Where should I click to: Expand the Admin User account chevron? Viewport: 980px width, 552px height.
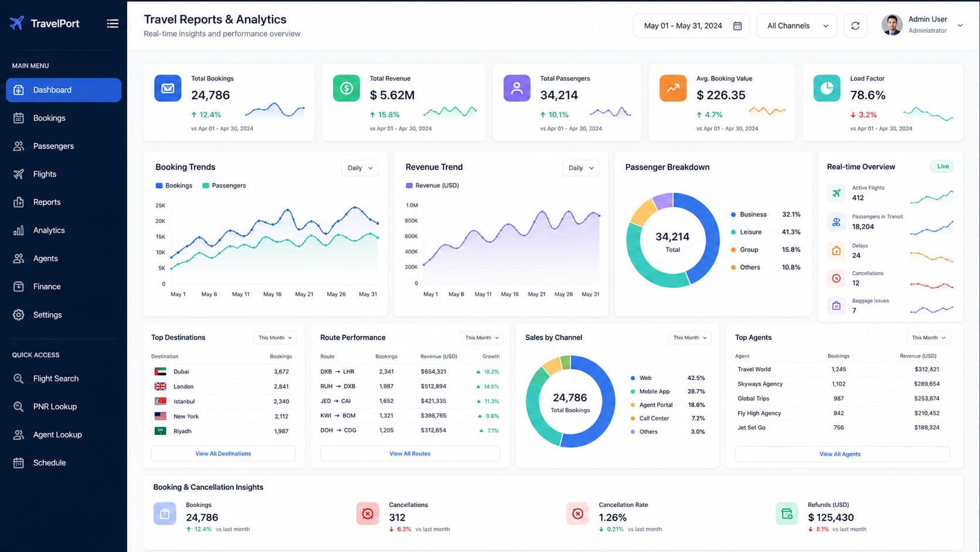[960, 25]
